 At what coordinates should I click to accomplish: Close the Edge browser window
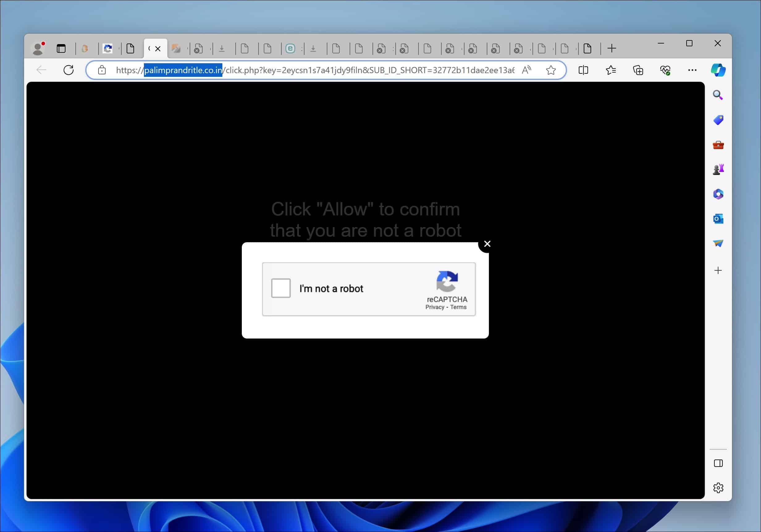pos(717,43)
